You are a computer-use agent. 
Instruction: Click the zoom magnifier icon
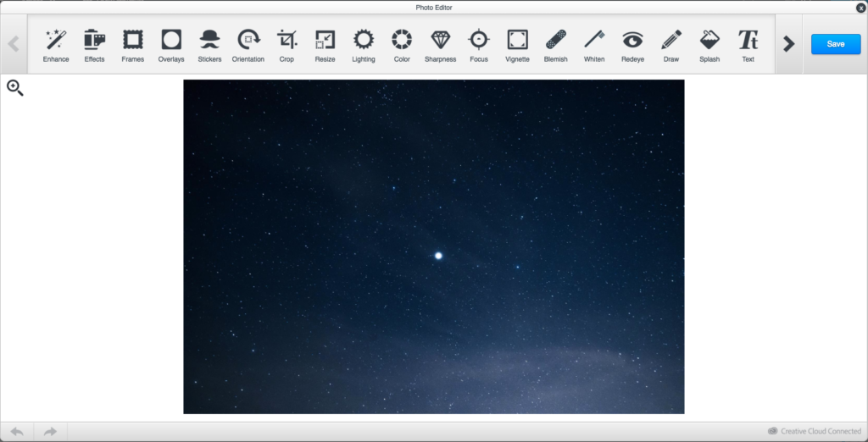(15, 87)
